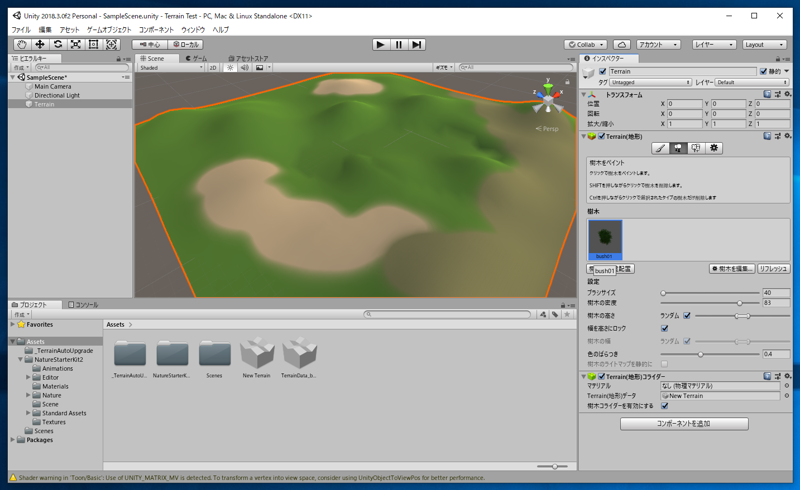Open the layers dropdown in toolbar
This screenshot has width=800, height=490.
(x=713, y=44)
